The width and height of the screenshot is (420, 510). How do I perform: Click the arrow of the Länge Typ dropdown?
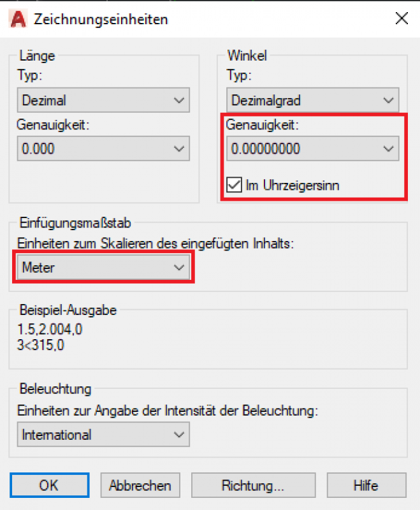[x=178, y=100]
